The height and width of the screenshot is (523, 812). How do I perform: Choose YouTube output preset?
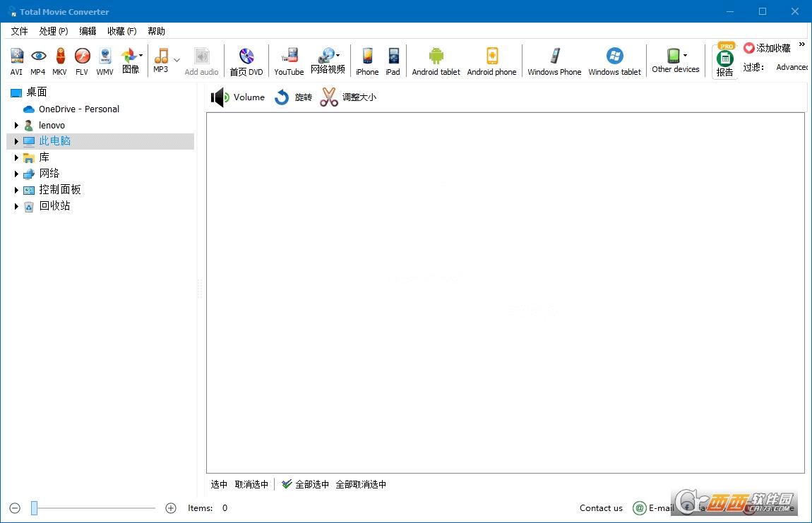point(289,61)
